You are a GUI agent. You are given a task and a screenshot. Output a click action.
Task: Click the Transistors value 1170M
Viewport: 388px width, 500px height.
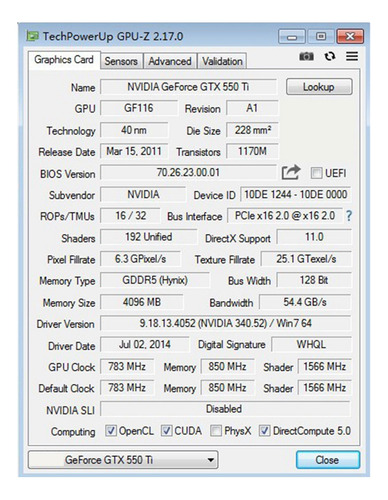(x=252, y=151)
